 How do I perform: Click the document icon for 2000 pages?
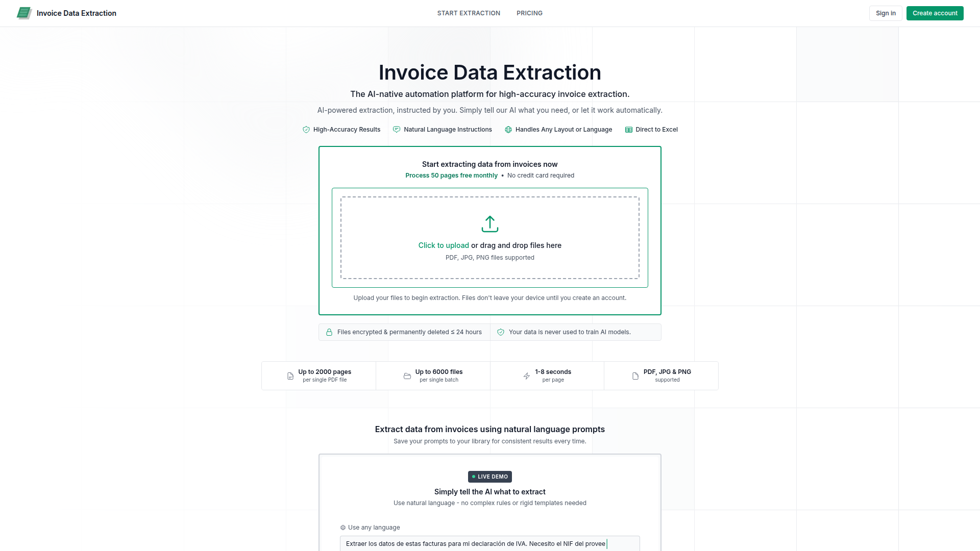click(x=290, y=376)
